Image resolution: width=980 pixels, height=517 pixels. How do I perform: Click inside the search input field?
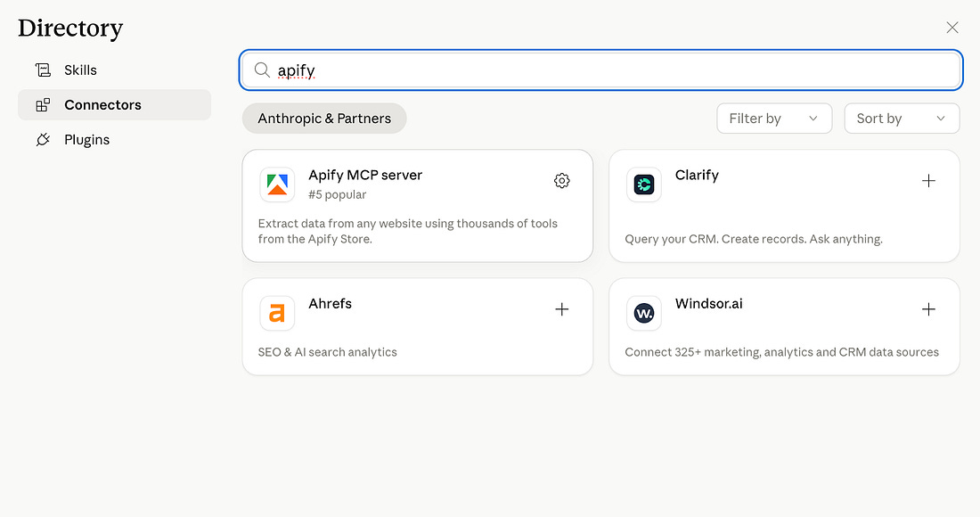(x=535, y=70)
